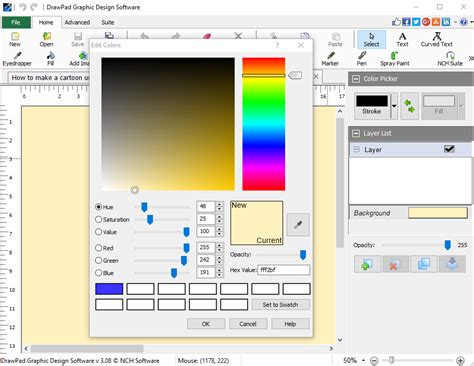Click the blue help question icon
Viewport: 474px width, 366px height.
click(464, 22)
